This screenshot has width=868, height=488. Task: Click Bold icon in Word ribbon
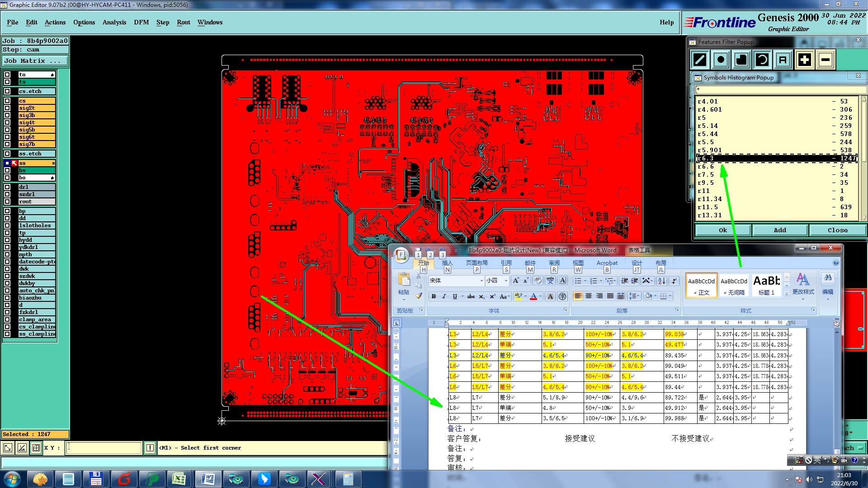(434, 296)
